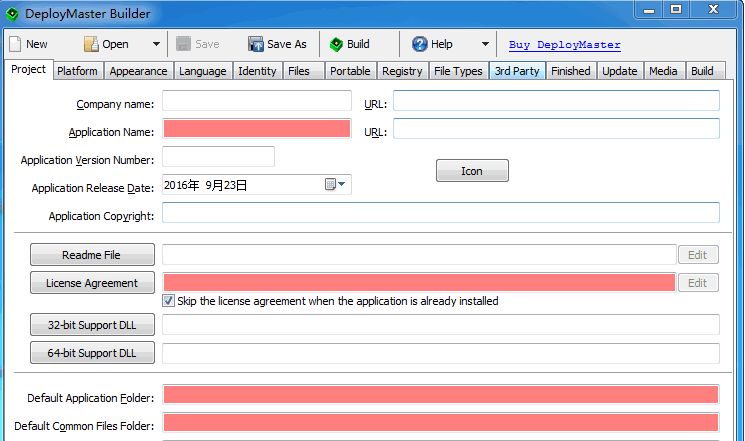
Task: Expand the Open button dropdown arrow
Action: pyautogui.click(x=156, y=44)
